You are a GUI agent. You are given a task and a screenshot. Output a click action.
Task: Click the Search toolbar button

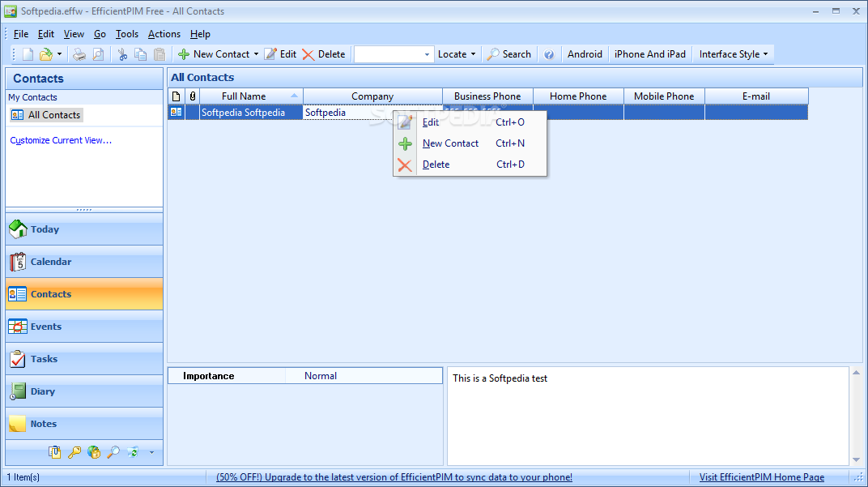click(x=509, y=54)
